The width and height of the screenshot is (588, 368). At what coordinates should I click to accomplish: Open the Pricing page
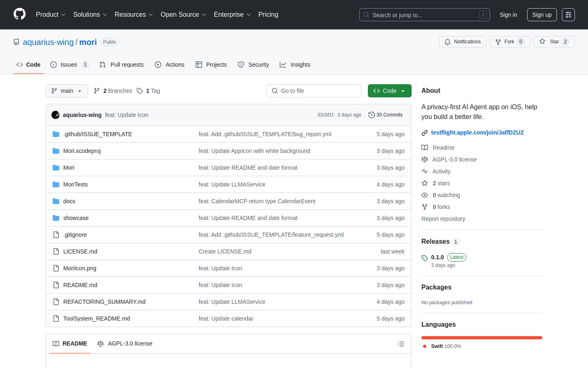pyautogui.click(x=268, y=14)
